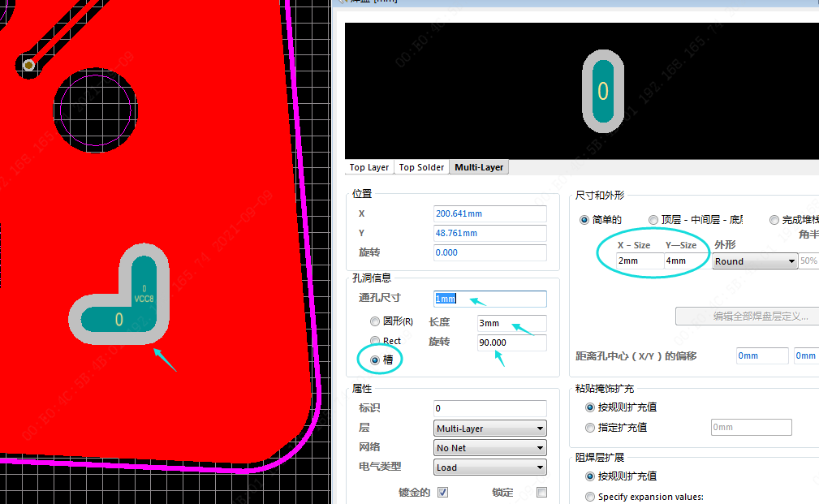The width and height of the screenshot is (819, 504).
Task: Switch to the Top Layer tab
Action: coord(369,167)
